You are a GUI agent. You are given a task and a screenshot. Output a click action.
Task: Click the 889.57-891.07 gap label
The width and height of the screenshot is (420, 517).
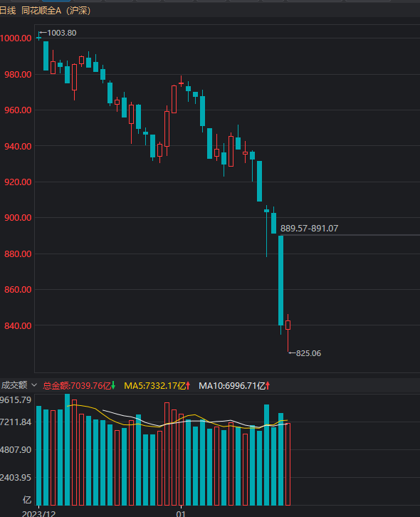(x=309, y=228)
